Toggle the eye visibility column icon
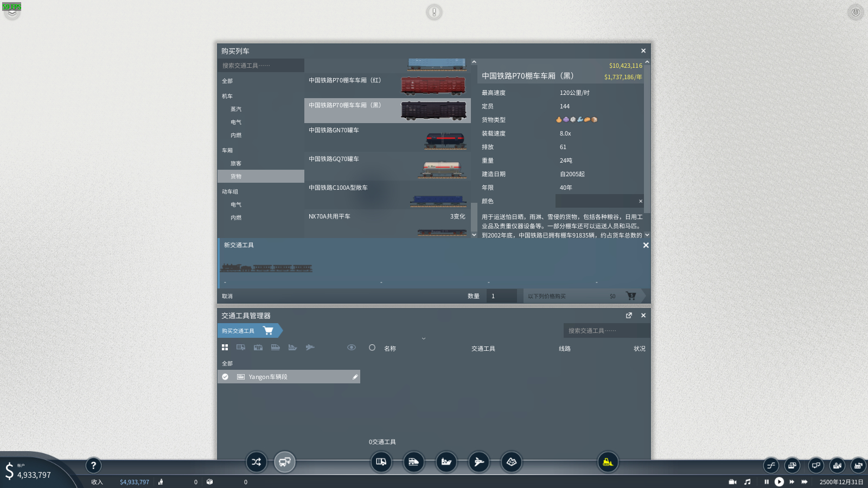Image resolution: width=868 pixels, height=488 pixels. 352,348
